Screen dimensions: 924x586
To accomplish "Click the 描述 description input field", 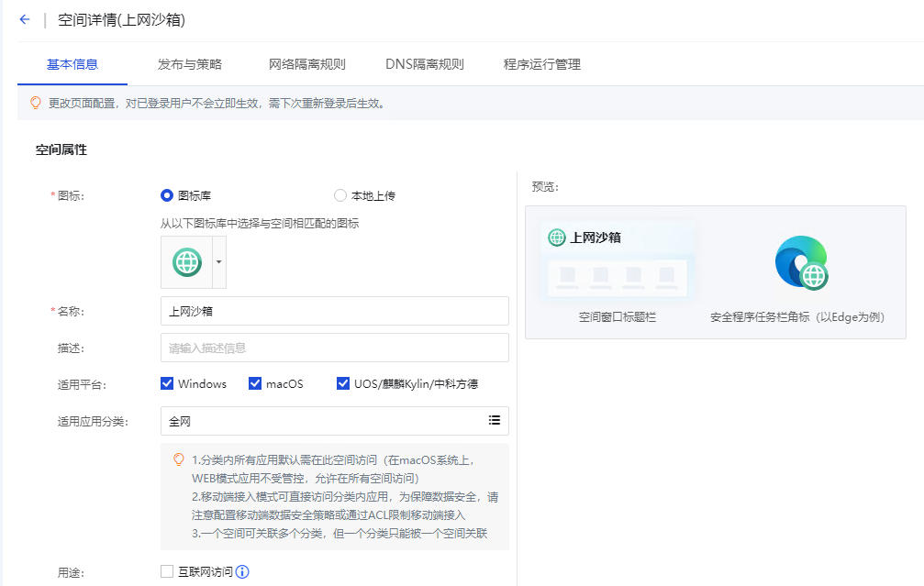I will tap(334, 348).
